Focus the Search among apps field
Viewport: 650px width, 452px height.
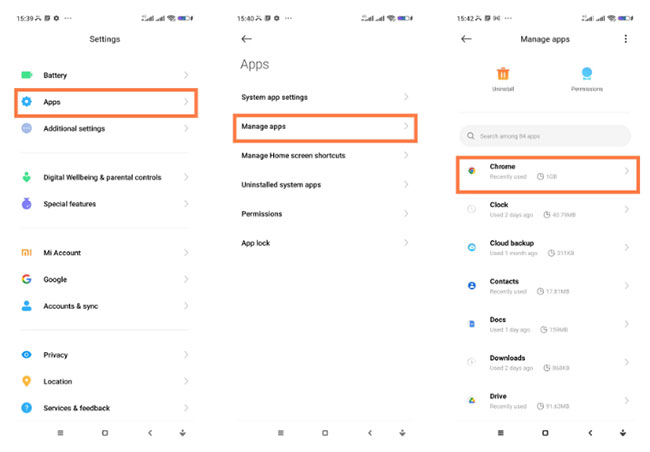pos(545,136)
